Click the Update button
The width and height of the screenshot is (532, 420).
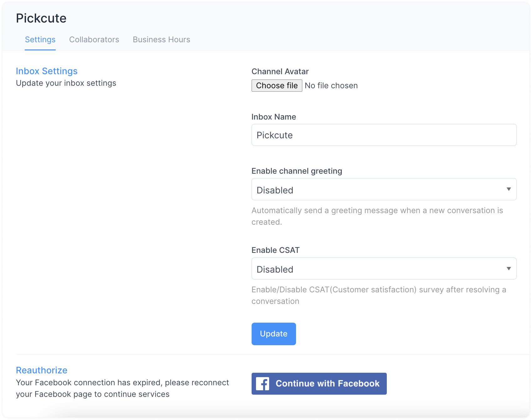tap(274, 334)
